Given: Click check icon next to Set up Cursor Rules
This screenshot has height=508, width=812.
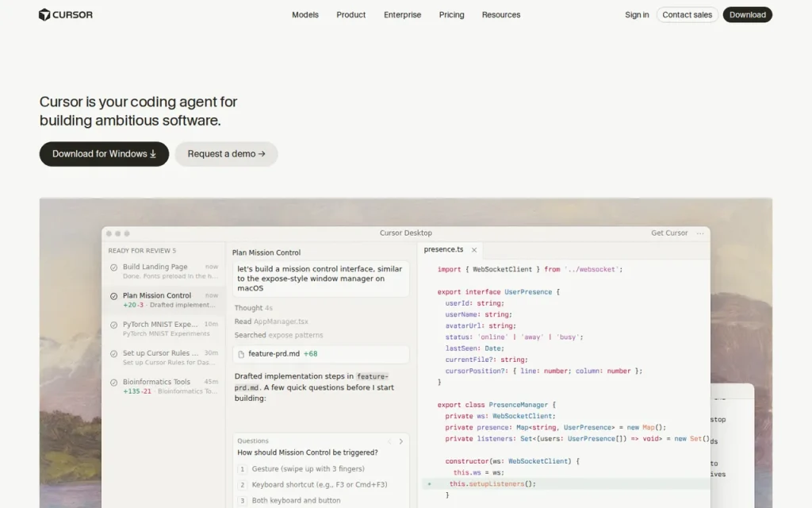Looking at the screenshot, I should point(113,354).
